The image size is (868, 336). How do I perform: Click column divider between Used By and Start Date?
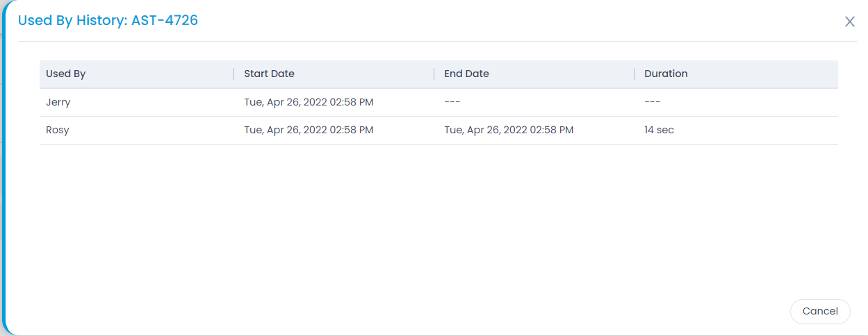(x=234, y=74)
